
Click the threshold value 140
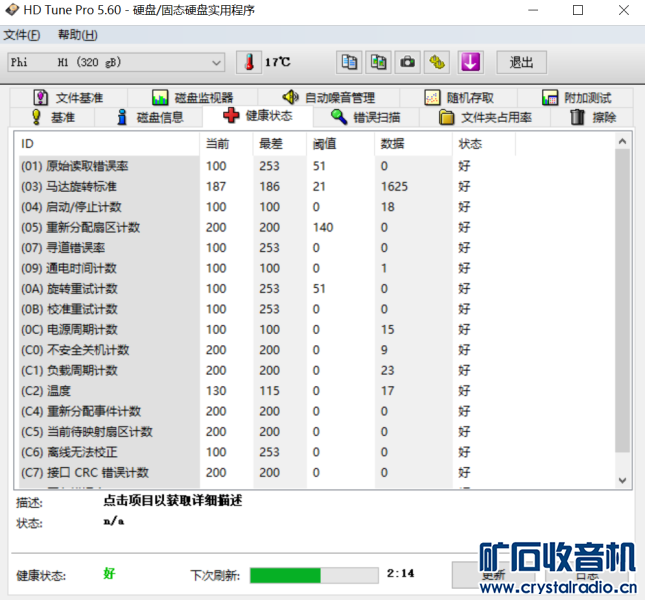coord(323,227)
